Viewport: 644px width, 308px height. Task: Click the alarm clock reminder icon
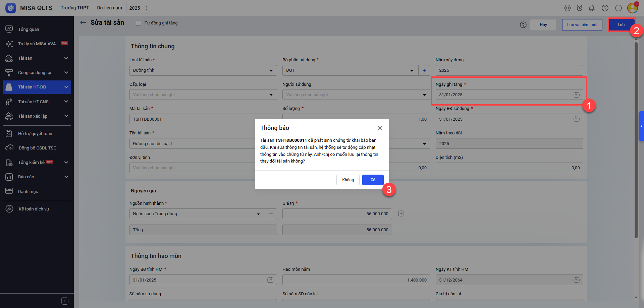pos(579,8)
